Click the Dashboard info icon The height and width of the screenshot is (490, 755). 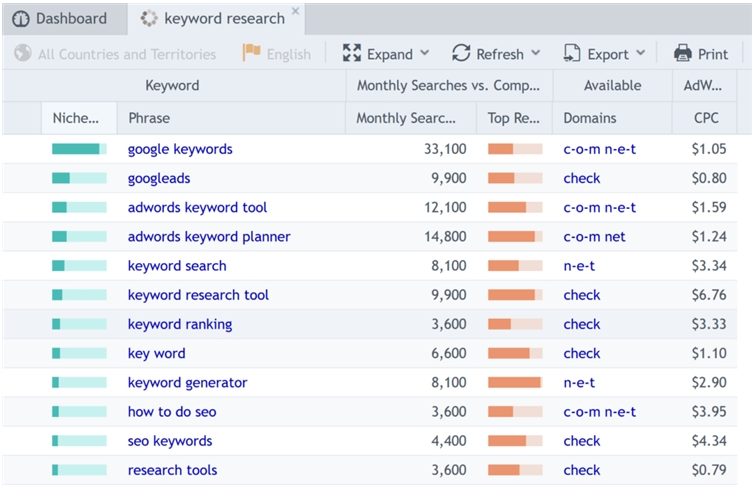(21, 19)
